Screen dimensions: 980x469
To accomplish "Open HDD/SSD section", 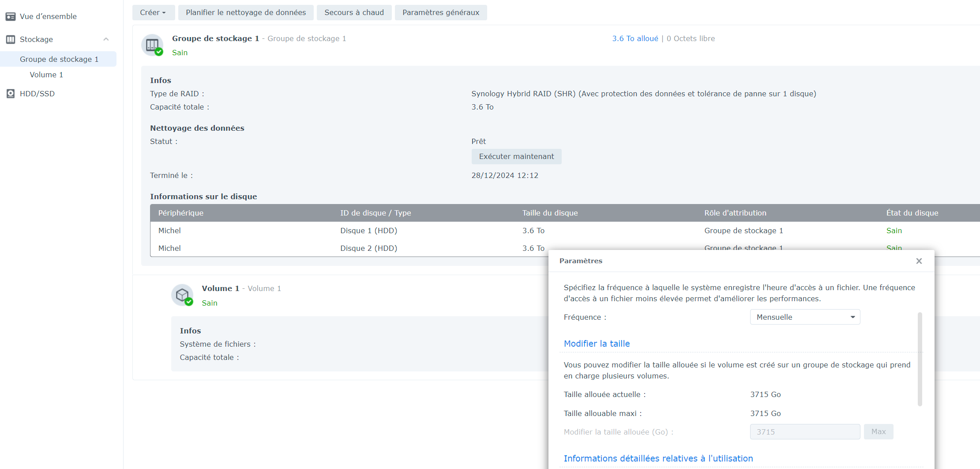I will 37,94.
